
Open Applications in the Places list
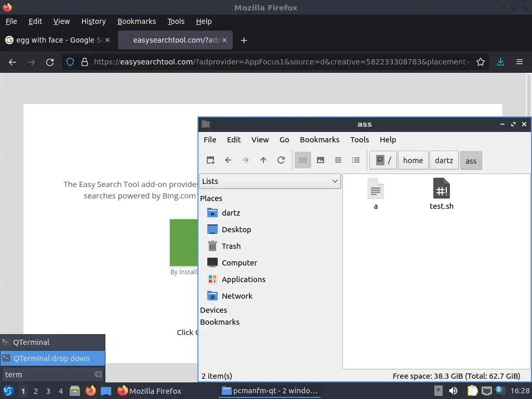236,279
